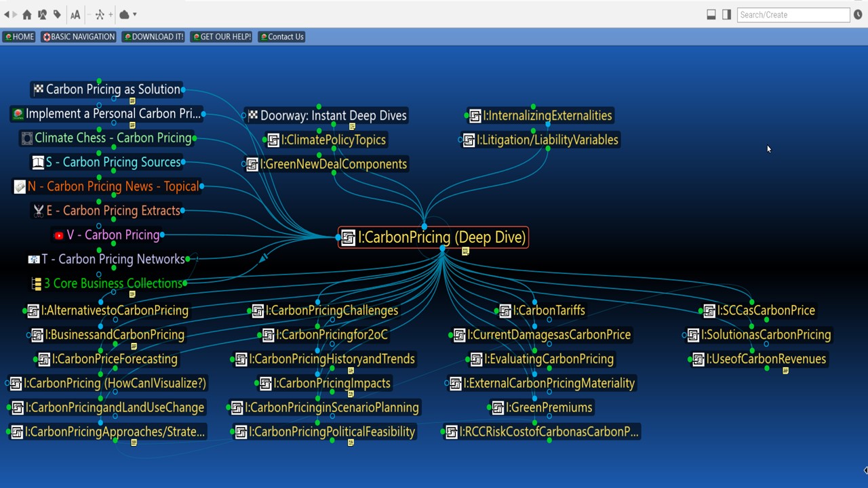Select I:CarbonPricing (Deep Dive) thought

tap(433, 237)
